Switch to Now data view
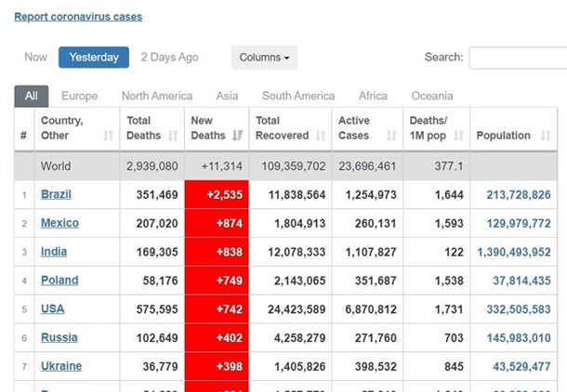Image resolution: width=567 pixels, height=392 pixels. 35,58
